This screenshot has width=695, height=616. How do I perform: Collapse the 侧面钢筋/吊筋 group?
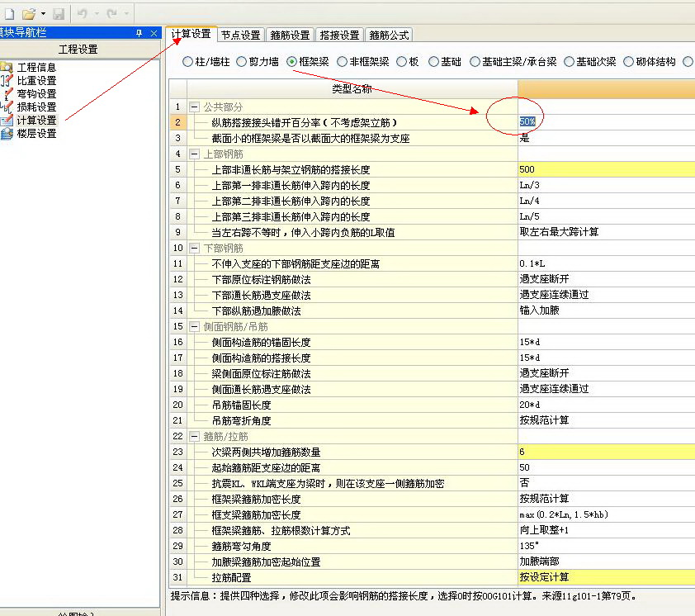[x=194, y=326]
